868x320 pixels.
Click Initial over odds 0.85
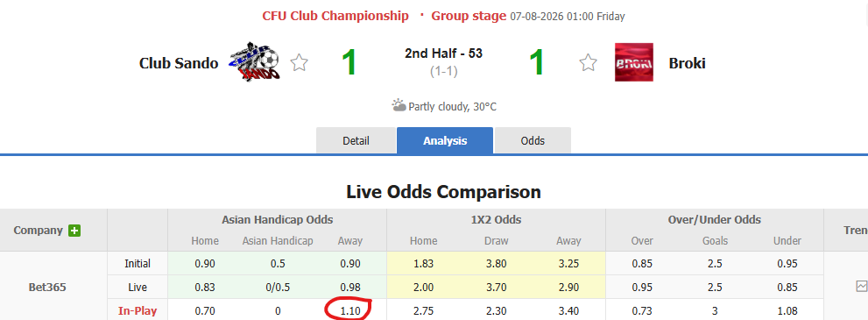tap(642, 264)
